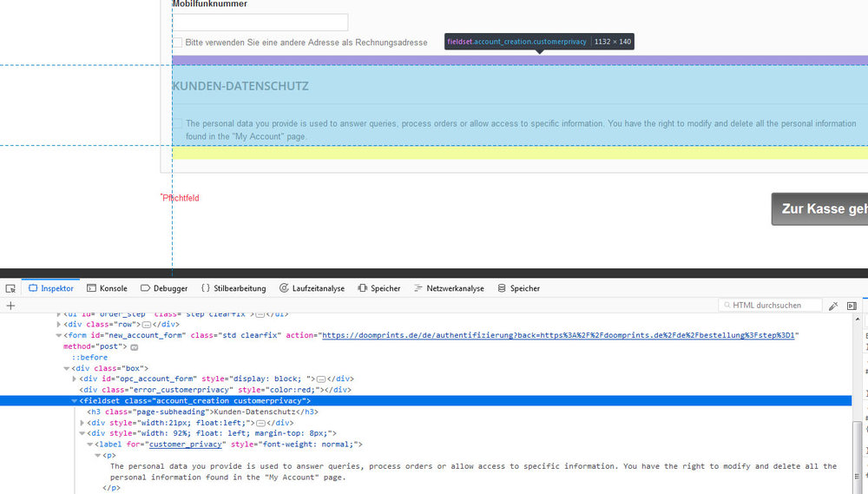
Task: Collapse the p paragraph node
Action: (x=97, y=456)
